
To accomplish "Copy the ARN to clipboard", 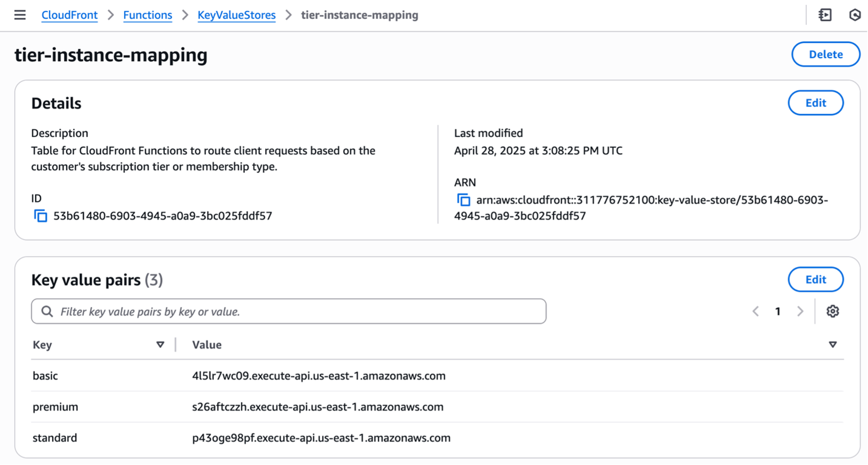I will 463,200.
